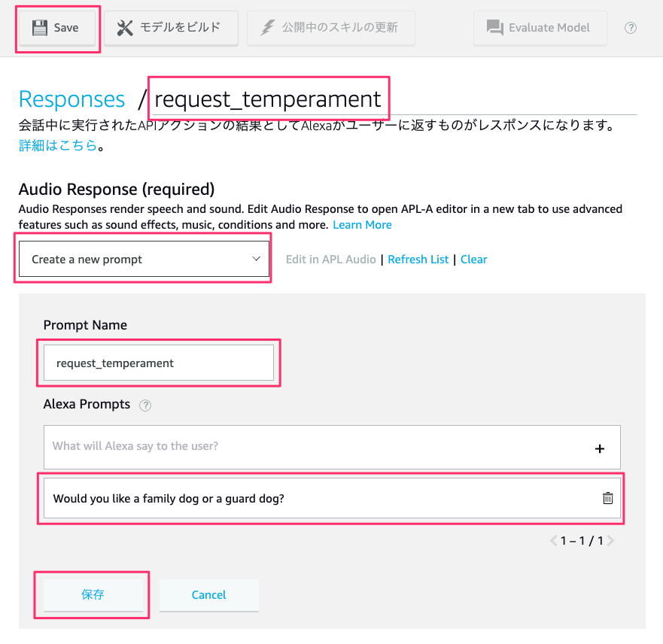Open the Create a new prompt dropdown
The width and height of the screenshot is (663, 644).
tap(144, 259)
